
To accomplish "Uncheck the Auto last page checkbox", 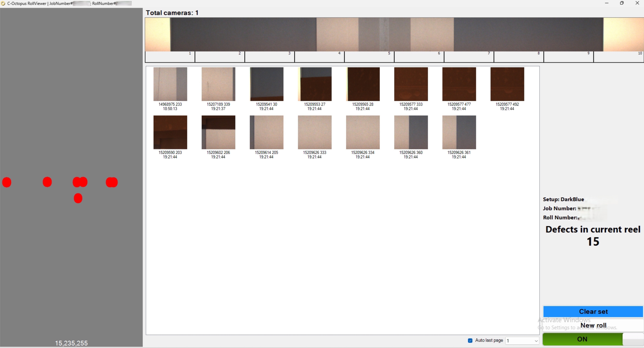I will pyautogui.click(x=470, y=340).
